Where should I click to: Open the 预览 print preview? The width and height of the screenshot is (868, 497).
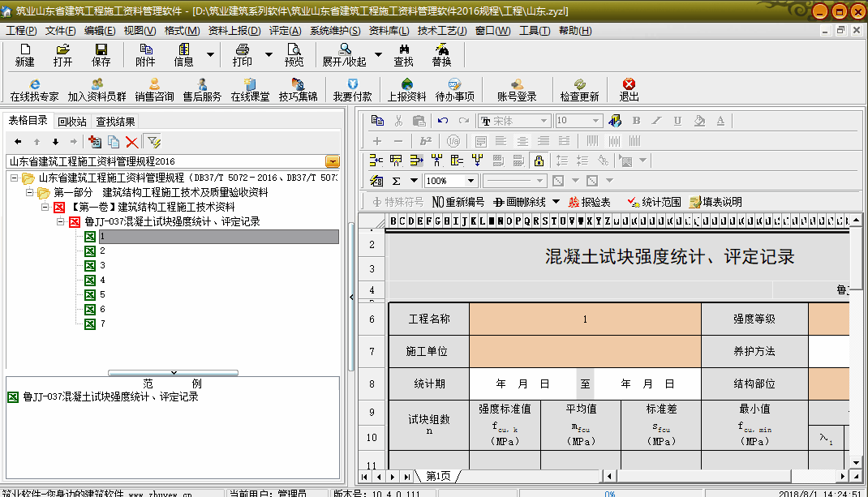point(294,54)
